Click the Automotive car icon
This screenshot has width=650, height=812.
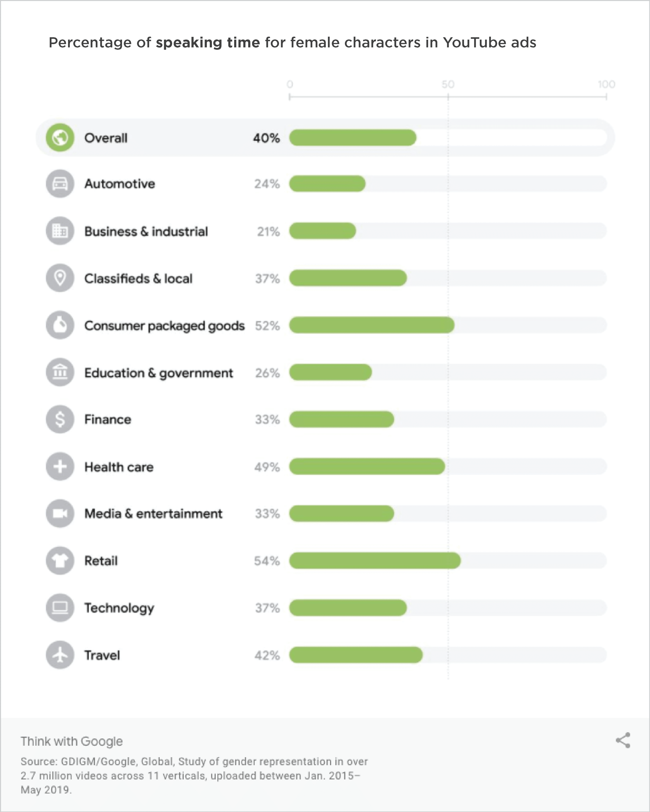coord(60,184)
